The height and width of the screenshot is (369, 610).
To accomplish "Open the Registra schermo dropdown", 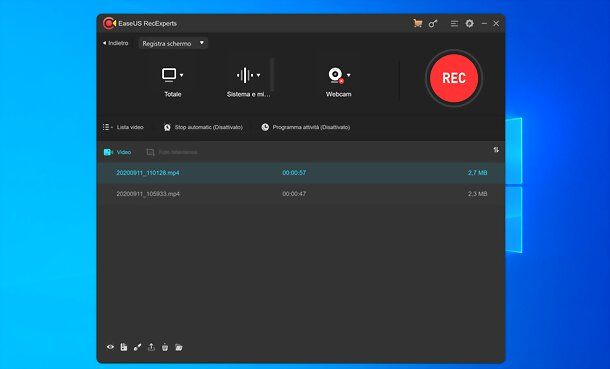I will 173,43.
